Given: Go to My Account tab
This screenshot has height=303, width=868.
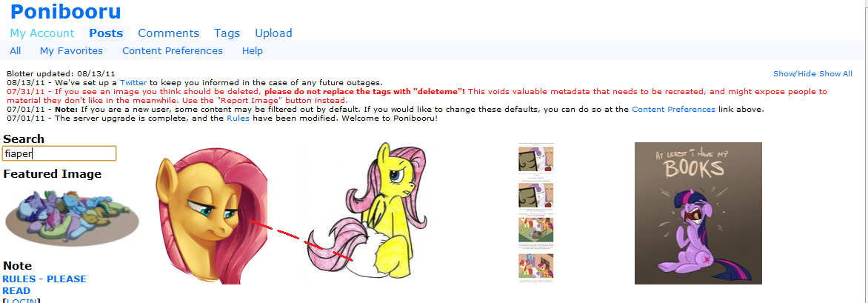Looking at the screenshot, I should pyautogui.click(x=42, y=33).
